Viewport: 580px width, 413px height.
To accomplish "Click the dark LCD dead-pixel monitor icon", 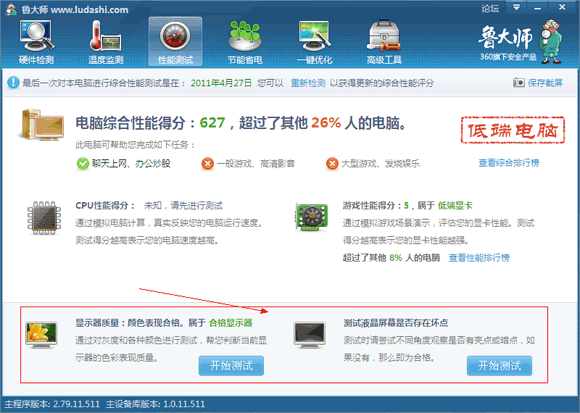I will [x=310, y=335].
